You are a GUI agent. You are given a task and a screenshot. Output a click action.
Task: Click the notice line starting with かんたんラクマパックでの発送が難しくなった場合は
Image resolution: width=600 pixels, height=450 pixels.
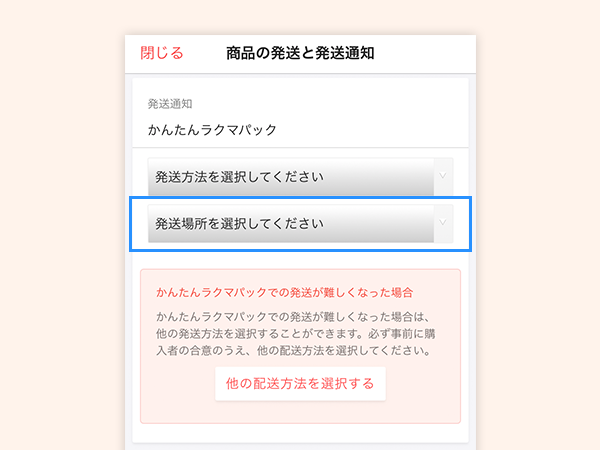[293, 317]
